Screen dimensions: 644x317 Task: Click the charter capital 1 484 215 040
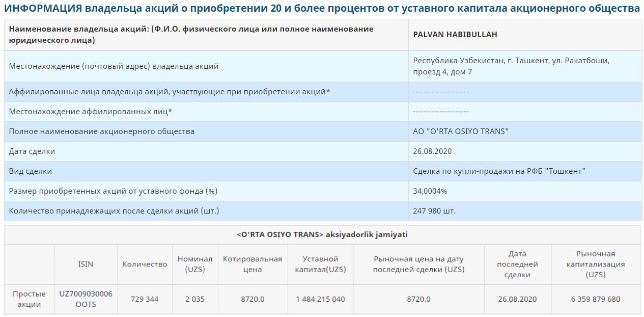[x=320, y=299]
